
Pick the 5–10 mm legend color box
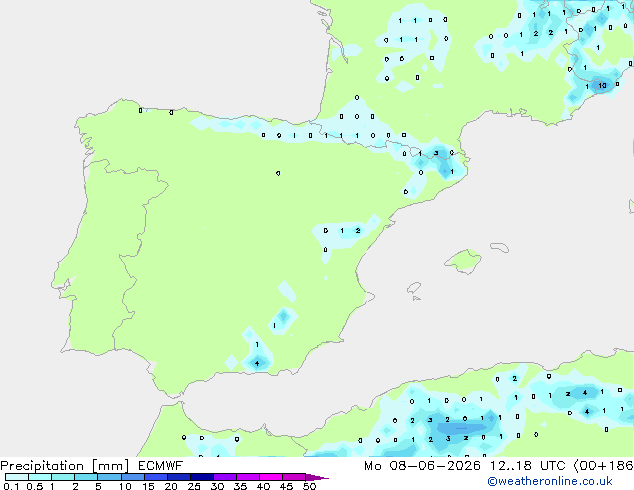[109, 477]
